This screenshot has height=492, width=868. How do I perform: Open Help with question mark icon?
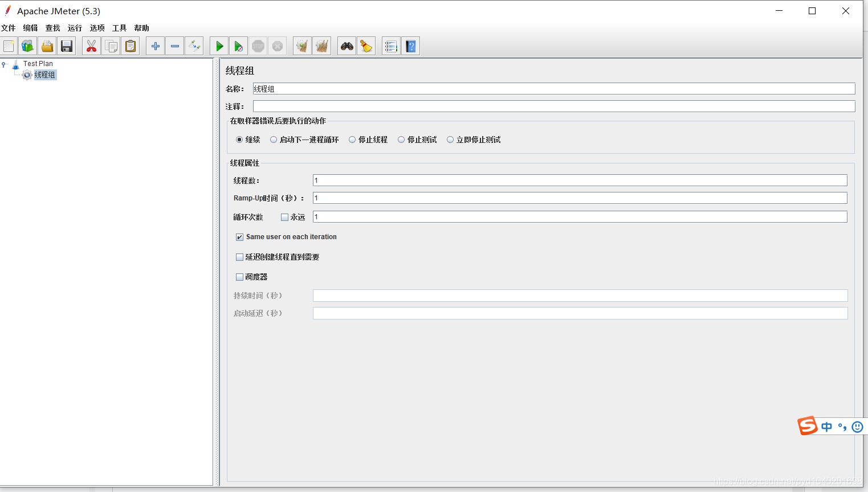coord(411,46)
